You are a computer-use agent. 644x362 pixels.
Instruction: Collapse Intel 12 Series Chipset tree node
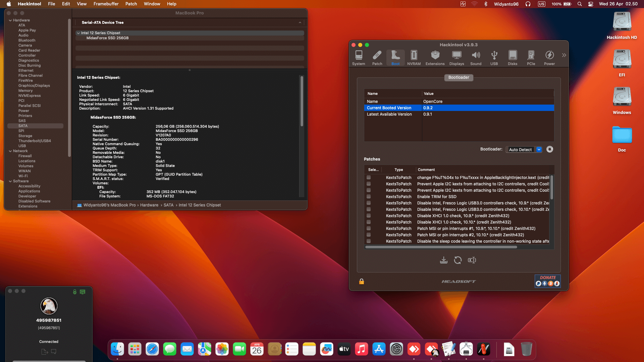click(78, 33)
